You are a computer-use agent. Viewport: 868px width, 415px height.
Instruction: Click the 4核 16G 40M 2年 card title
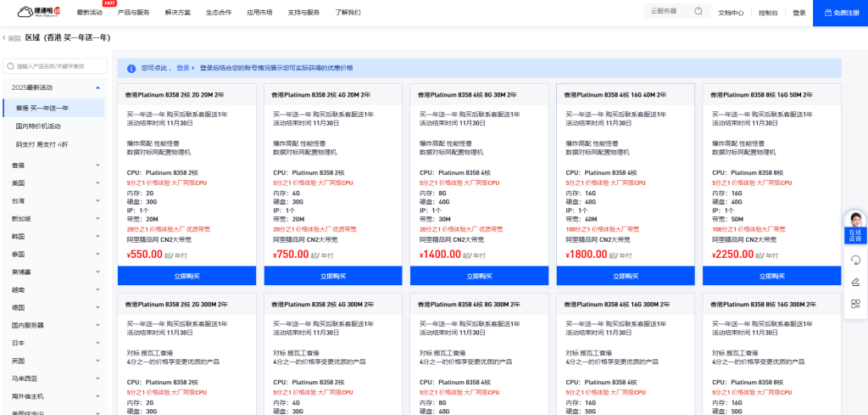[615, 95]
